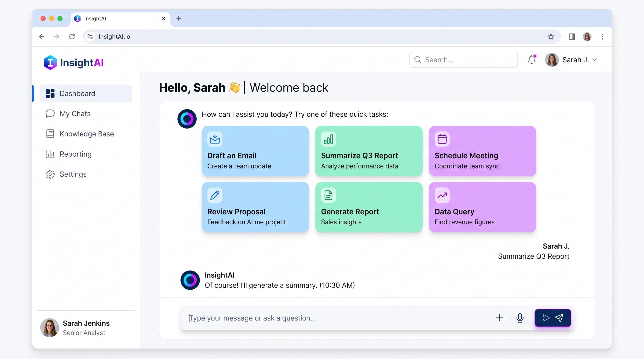Viewport: 644px width, 359px height.
Task: Select the Summarize Q3 Report card
Action: 369,151
